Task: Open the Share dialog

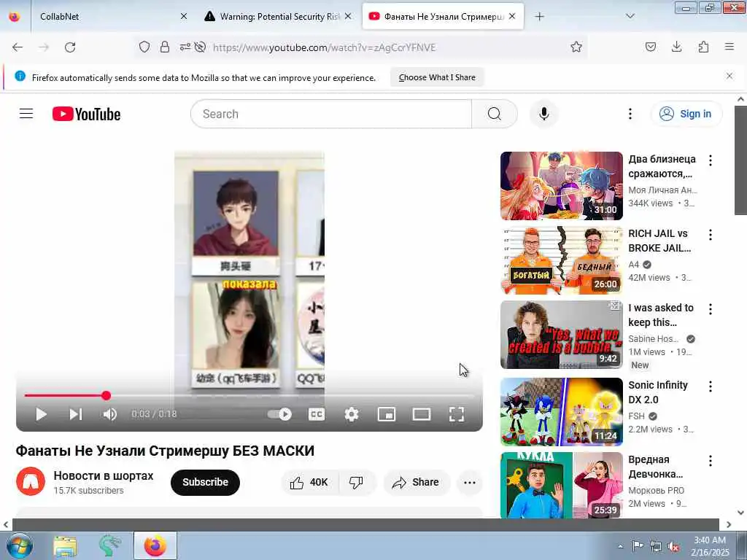Action: pyautogui.click(x=415, y=483)
